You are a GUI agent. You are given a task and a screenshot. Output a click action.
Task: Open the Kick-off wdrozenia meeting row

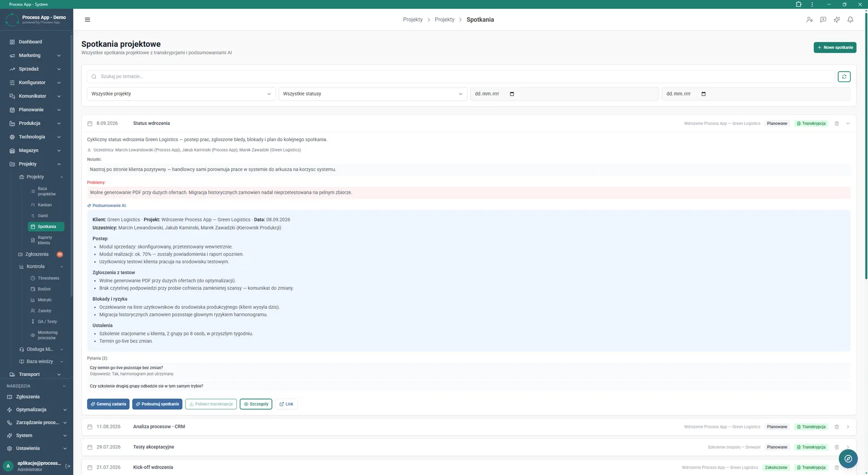(x=469, y=467)
